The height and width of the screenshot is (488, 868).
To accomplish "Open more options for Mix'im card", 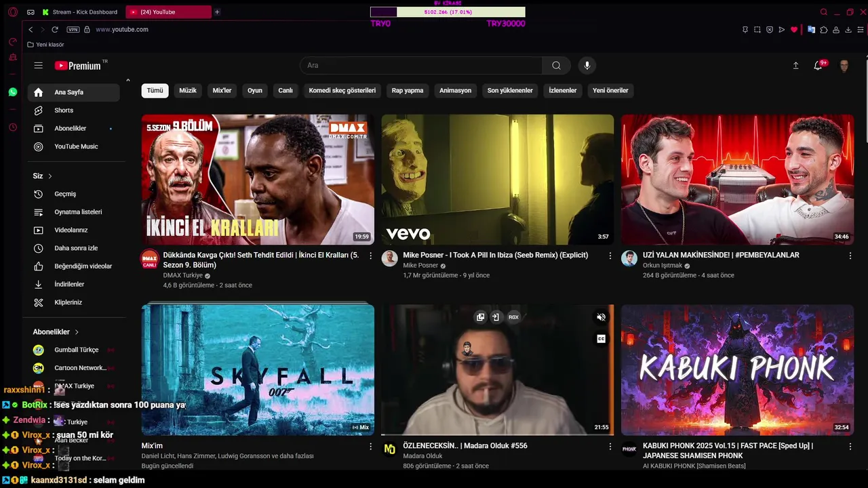I will (x=370, y=447).
